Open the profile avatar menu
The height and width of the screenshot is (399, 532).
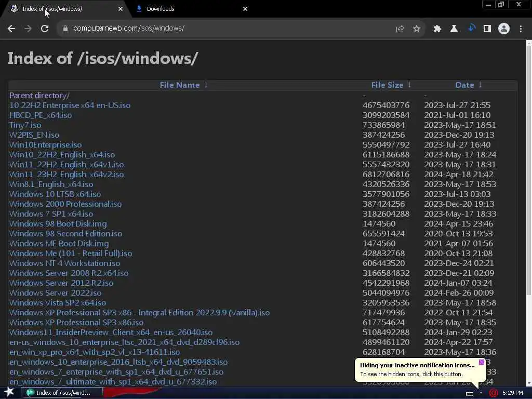click(x=504, y=29)
